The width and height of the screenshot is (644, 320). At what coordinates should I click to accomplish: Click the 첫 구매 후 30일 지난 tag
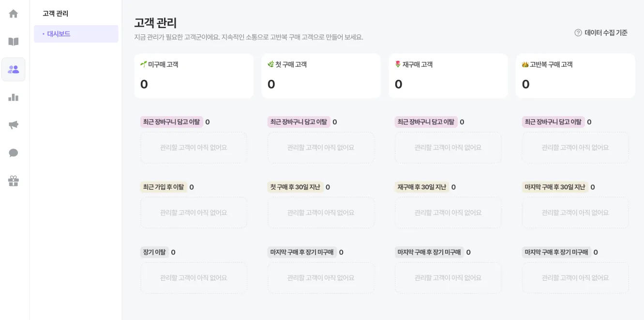295,187
